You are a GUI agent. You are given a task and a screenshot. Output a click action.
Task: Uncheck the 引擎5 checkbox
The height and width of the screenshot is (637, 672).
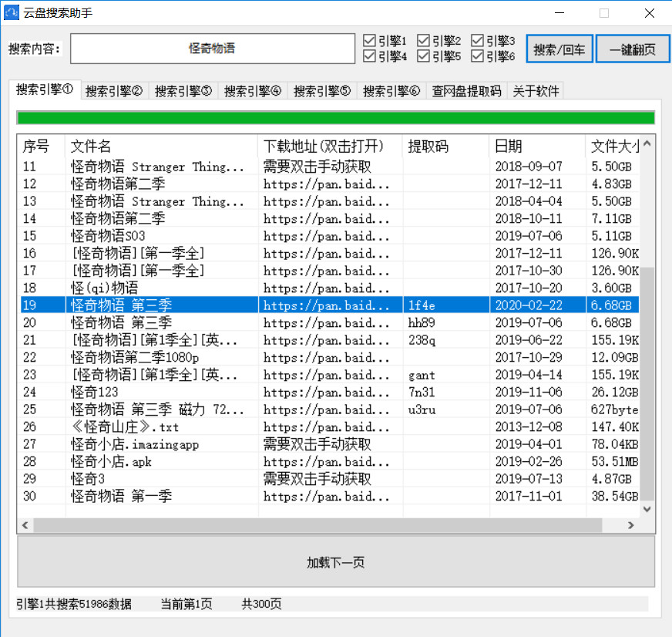click(x=423, y=56)
